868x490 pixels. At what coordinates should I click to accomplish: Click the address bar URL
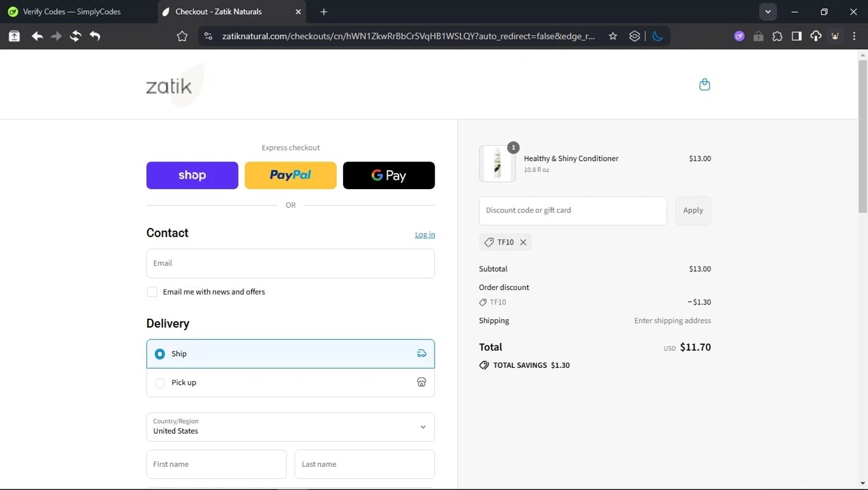click(x=408, y=36)
